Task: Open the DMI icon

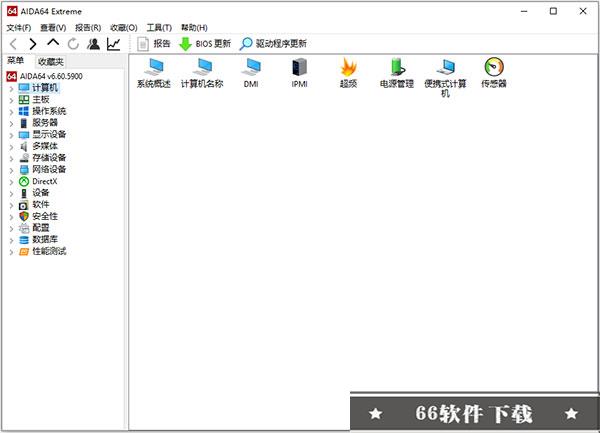Action: coord(251,73)
